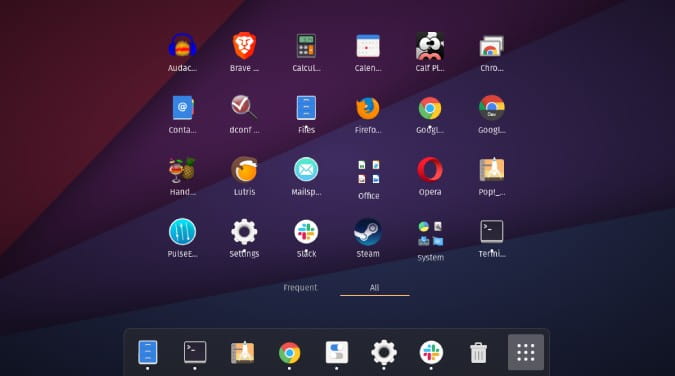The height and width of the screenshot is (376, 675).
Task: Open Pop!_Shop from the app grid
Action: coord(492,170)
